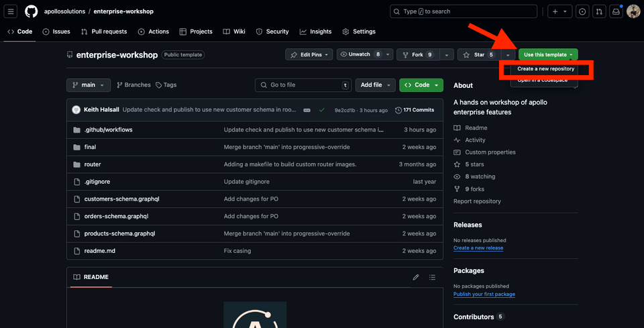
Task: Open the apollosolutions organization link
Action: coord(64,11)
